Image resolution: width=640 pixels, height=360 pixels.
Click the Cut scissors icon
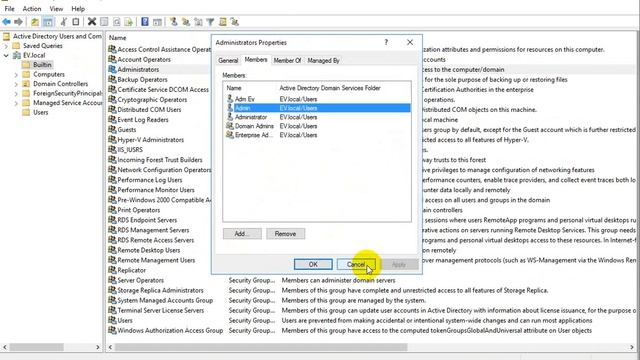point(64,22)
